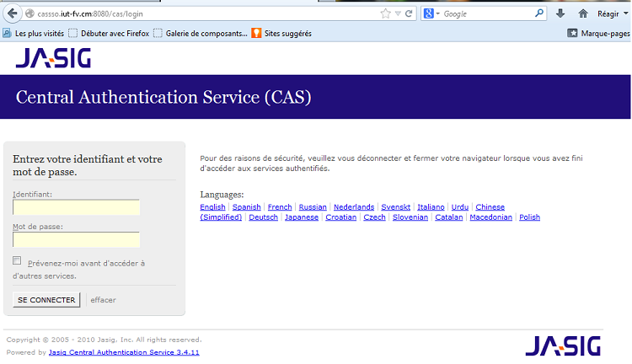Open Débuter avec Firefox bookmark
632x364 pixels.
110,34
